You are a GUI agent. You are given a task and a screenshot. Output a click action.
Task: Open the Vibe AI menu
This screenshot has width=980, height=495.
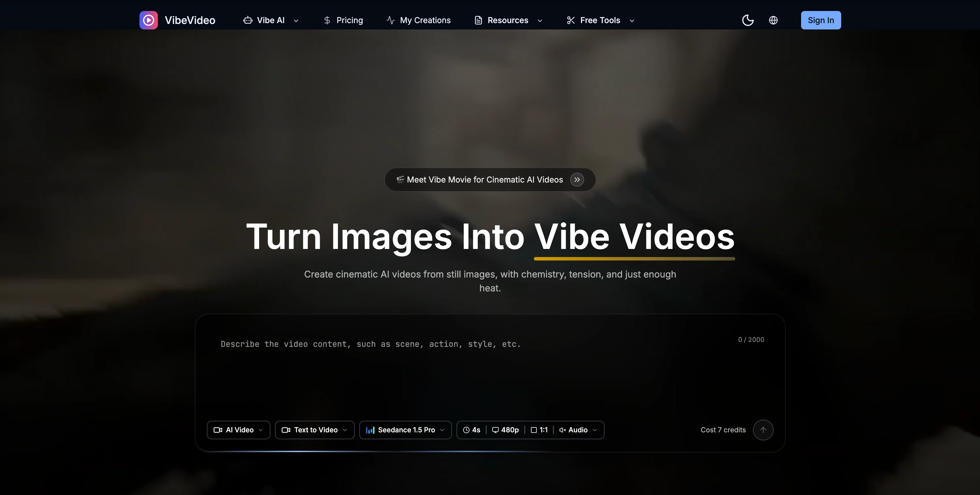point(270,20)
